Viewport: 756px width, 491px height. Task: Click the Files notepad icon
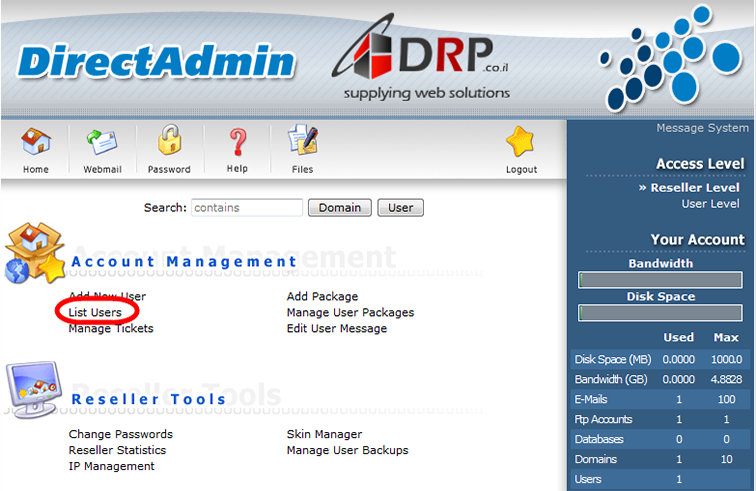(302, 143)
